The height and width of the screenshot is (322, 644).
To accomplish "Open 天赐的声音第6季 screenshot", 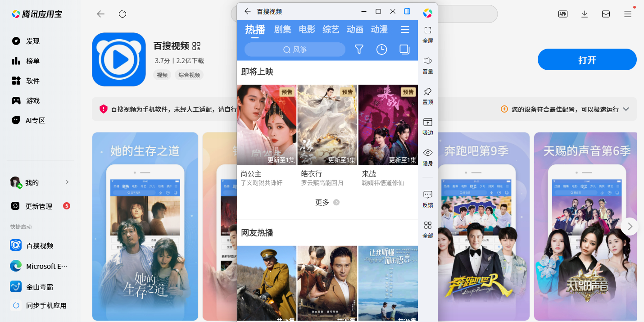I will pos(585,227).
